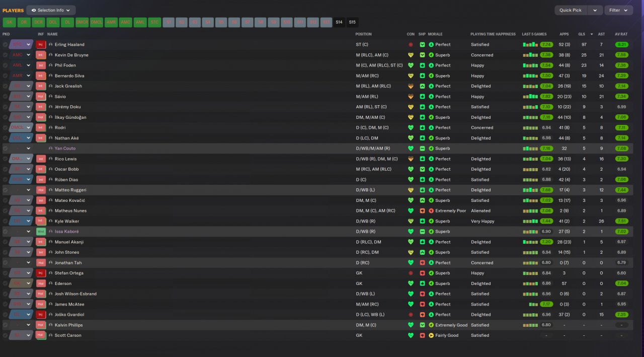Click Matteo Ruggeri's 7.68 last game rating

[x=546, y=190]
